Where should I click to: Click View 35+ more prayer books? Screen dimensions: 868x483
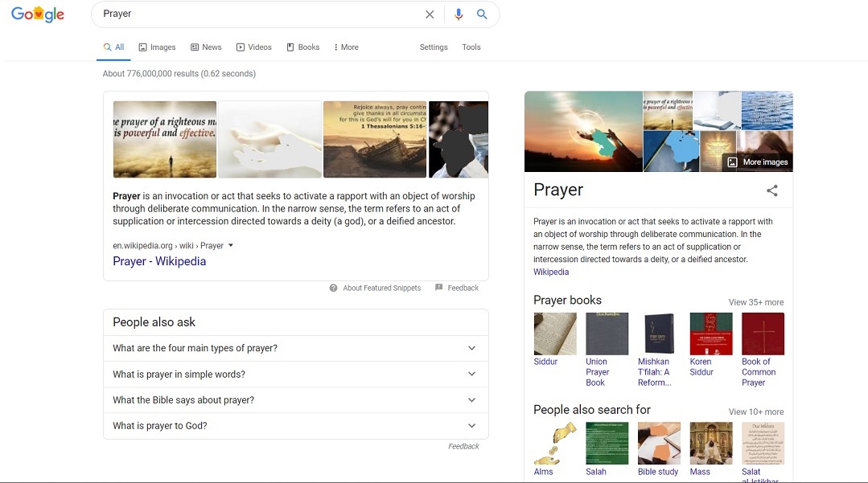(755, 302)
